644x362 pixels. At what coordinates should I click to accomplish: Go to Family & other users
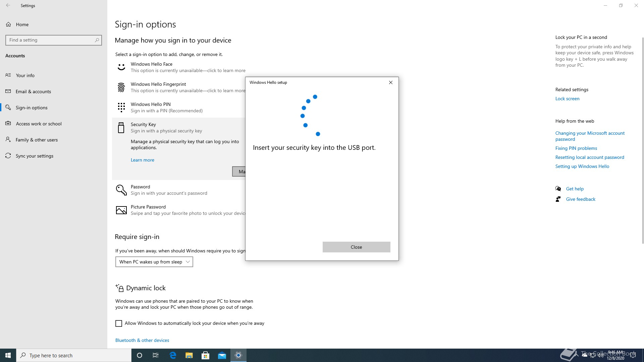[37, 140]
